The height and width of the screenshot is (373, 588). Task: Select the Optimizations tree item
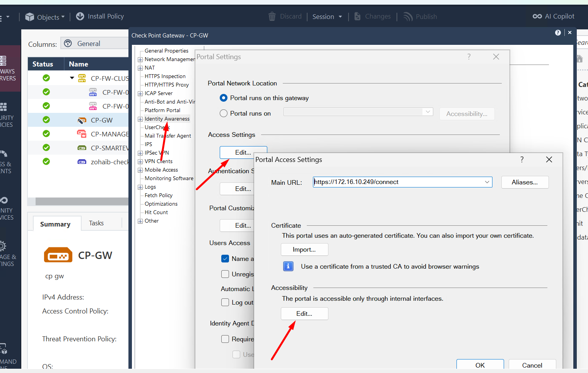(161, 204)
